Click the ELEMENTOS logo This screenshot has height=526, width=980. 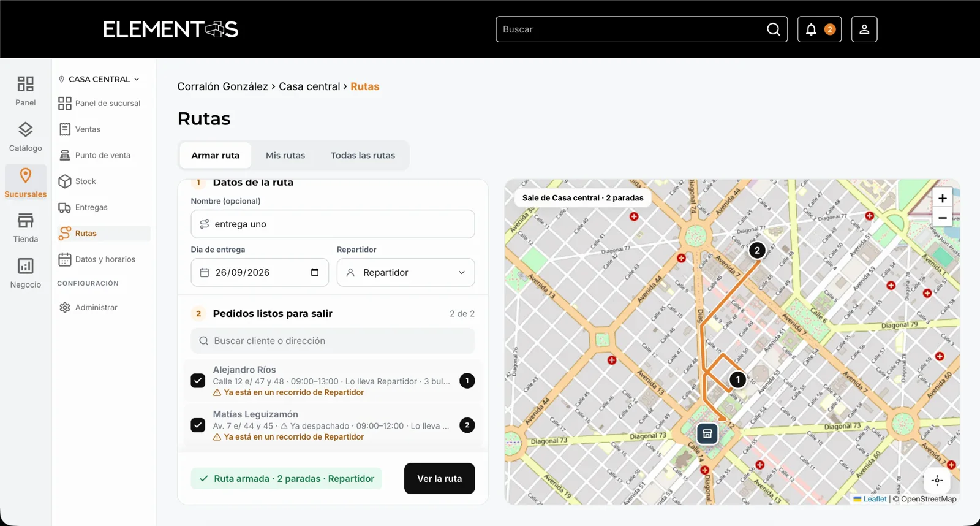click(171, 29)
